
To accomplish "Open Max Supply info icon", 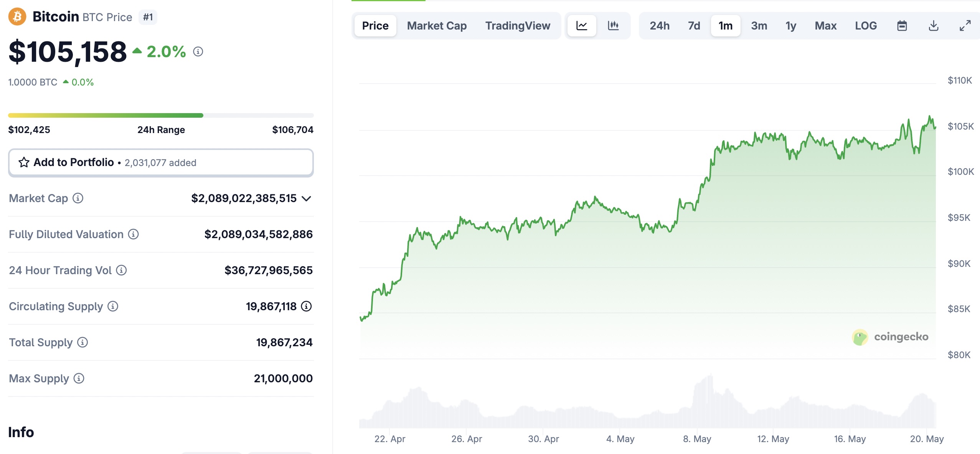I will 79,378.
